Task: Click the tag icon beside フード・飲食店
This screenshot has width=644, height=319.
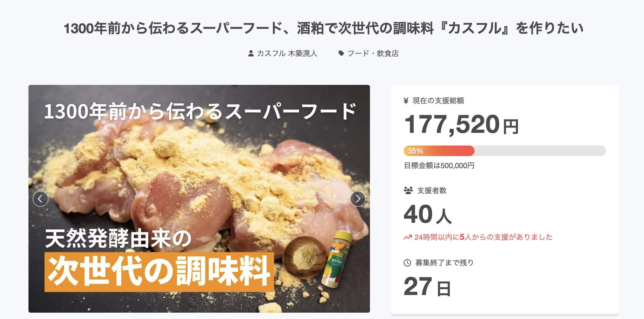Action: 341,53
